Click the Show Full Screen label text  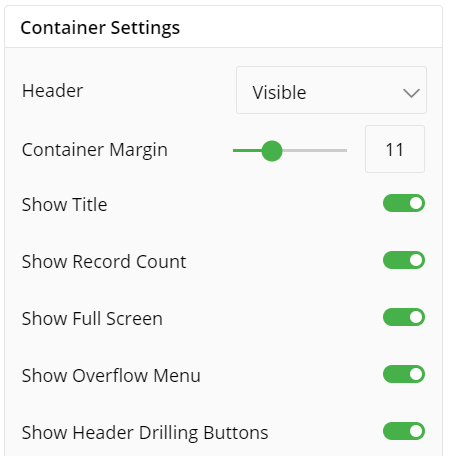point(92,318)
